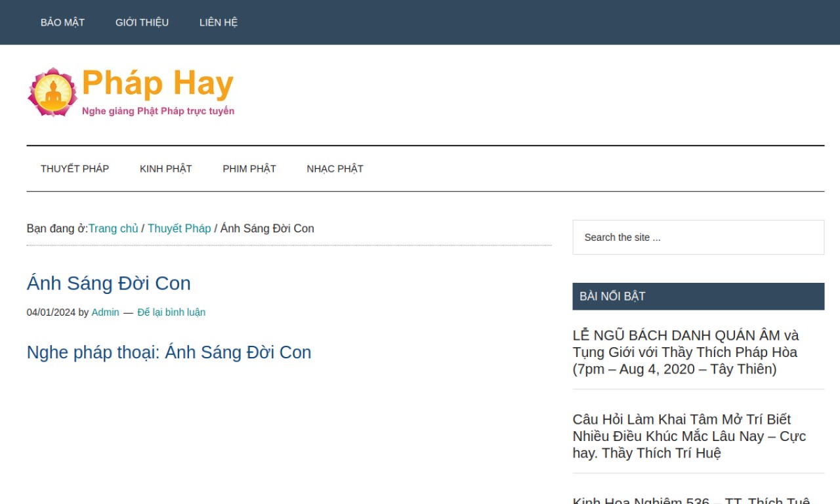
Task: Open the Kinh Hoa Nghiêm 536 post
Action: tap(692, 499)
